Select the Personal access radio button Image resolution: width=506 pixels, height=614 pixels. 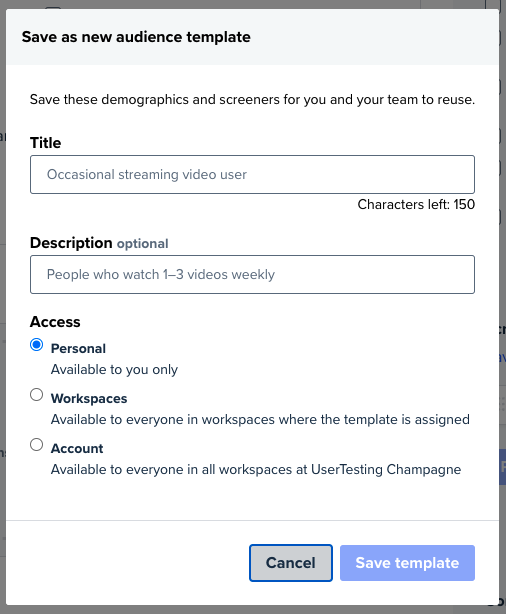(36, 345)
